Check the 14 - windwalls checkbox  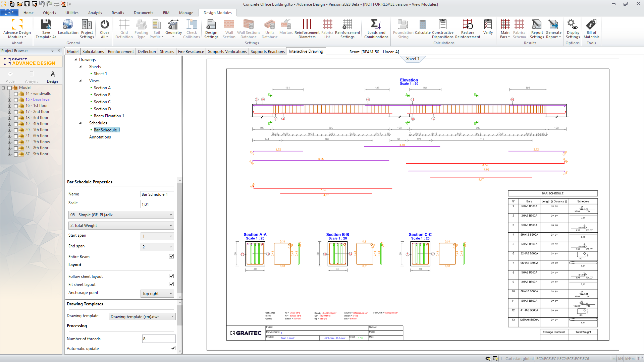(16, 94)
